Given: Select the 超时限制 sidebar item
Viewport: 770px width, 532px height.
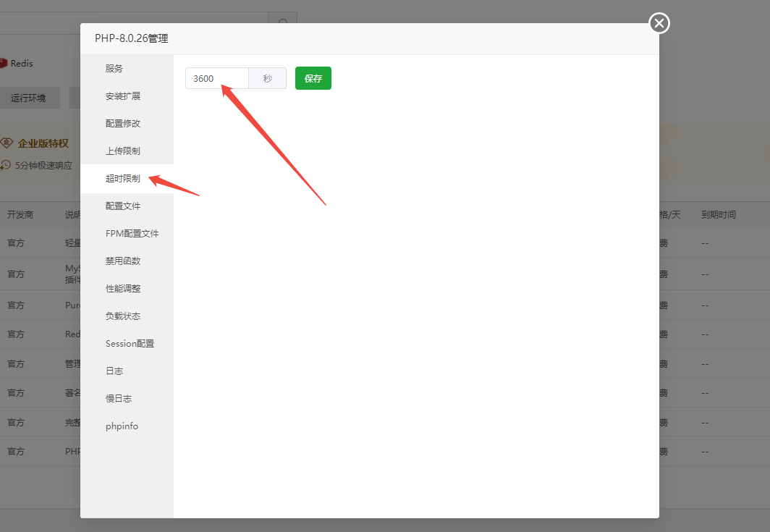Looking at the screenshot, I should [123, 179].
